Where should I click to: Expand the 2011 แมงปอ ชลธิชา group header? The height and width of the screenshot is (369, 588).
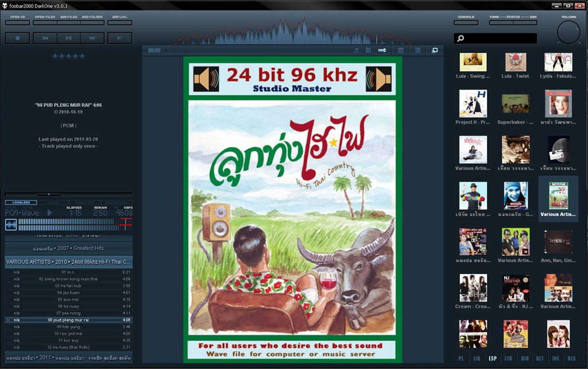69,358
